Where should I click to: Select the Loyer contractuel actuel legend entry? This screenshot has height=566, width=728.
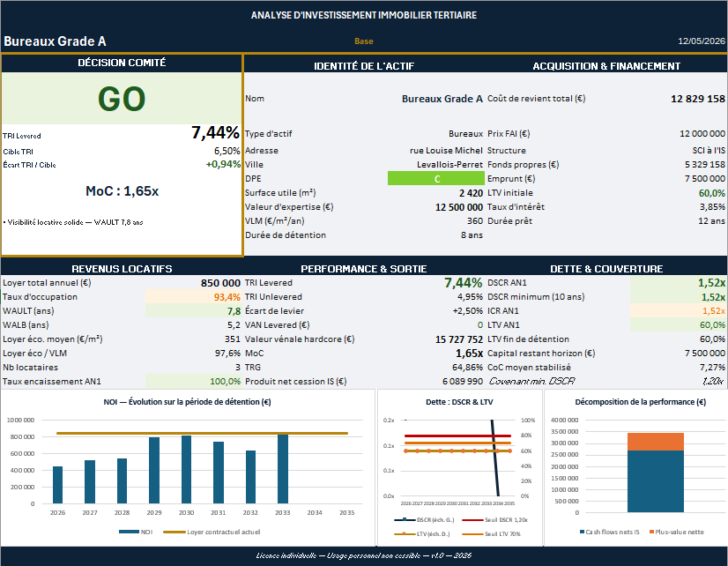(212, 532)
